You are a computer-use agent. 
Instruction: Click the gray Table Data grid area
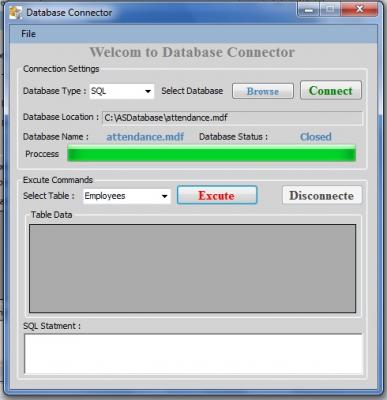coord(192,268)
